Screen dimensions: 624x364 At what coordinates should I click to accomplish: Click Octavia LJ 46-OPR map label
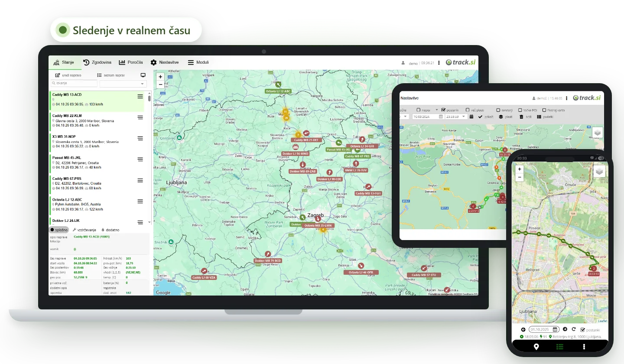point(361,272)
